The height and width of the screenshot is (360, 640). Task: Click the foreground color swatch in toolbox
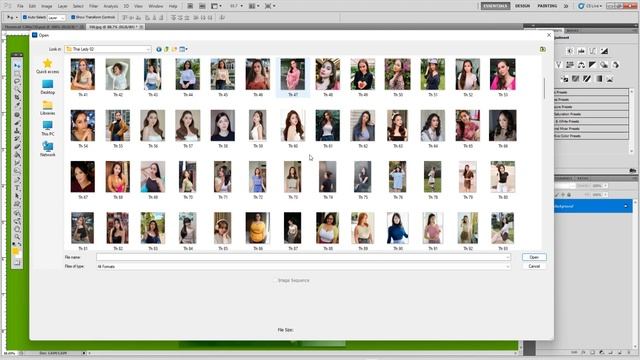pyautogui.click(x=16, y=251)
